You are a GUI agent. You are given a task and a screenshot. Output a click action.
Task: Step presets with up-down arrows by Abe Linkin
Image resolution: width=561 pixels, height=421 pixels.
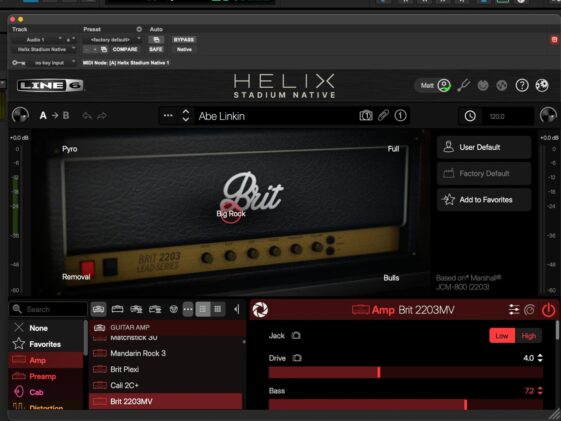click(186, 116)
